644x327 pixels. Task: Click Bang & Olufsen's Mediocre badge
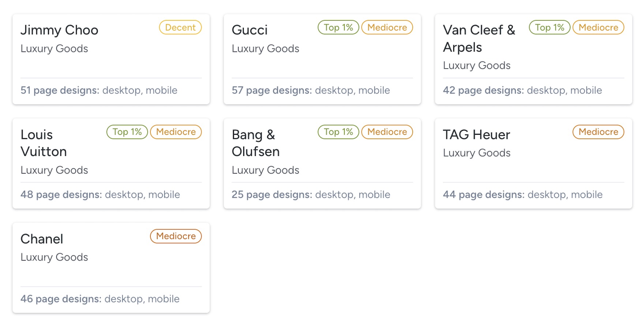click(387, 132)
